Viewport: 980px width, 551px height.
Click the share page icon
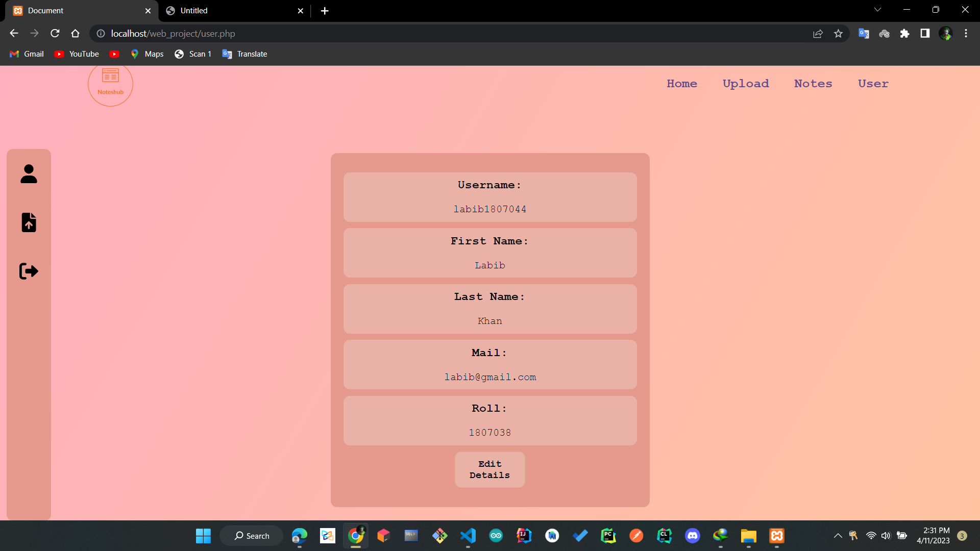click(818, 33)
